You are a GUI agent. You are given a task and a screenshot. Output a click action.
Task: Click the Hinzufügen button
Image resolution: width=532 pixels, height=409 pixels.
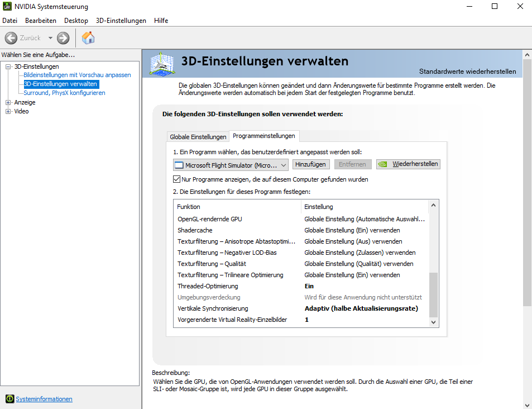click(x=310, y=164)
